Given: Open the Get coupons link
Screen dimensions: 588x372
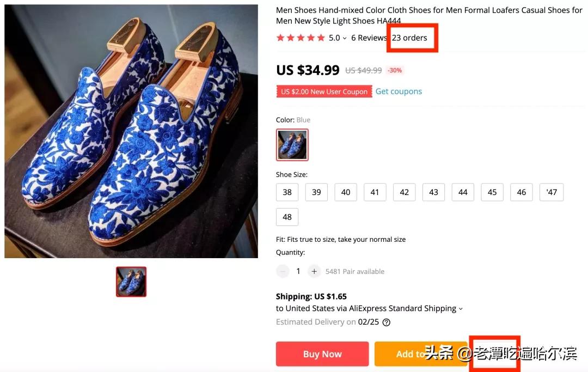Looking at the screenshot, I should (399, 92).
